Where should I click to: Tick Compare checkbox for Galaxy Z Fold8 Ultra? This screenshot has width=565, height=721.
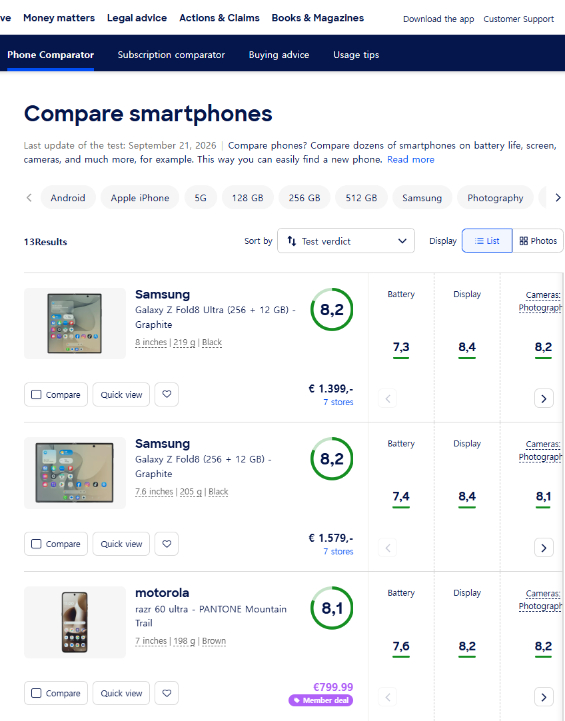36,395
